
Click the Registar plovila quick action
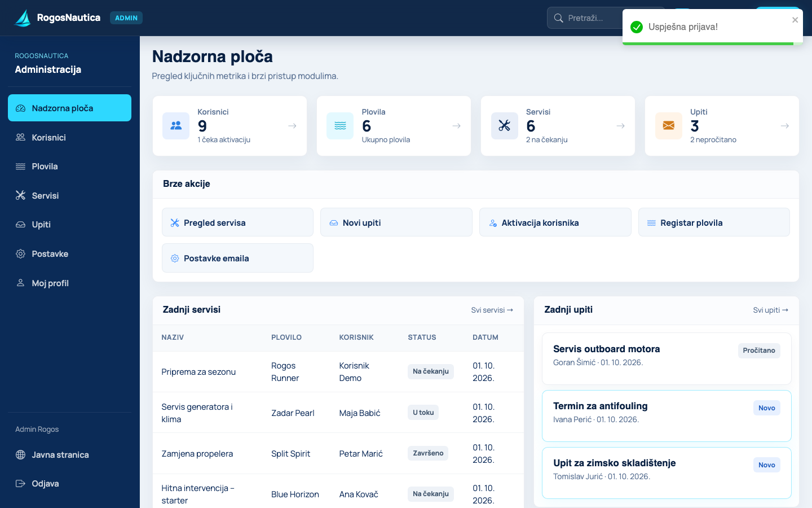714,222
